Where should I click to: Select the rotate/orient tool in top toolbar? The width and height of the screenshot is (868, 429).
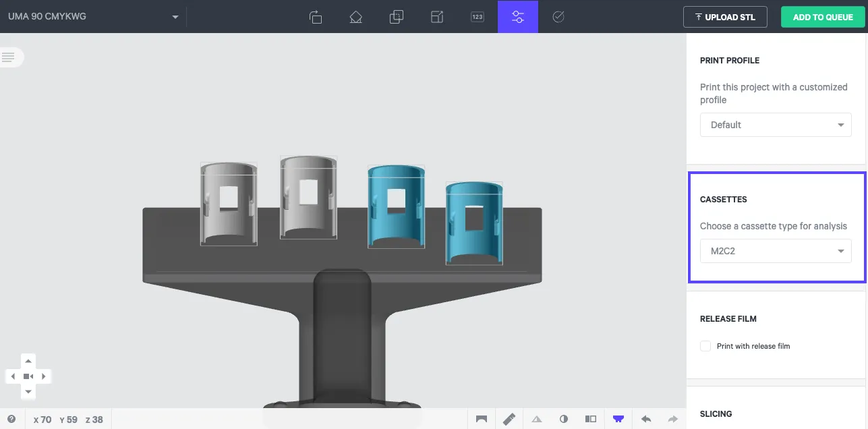(x=316, y=17)
